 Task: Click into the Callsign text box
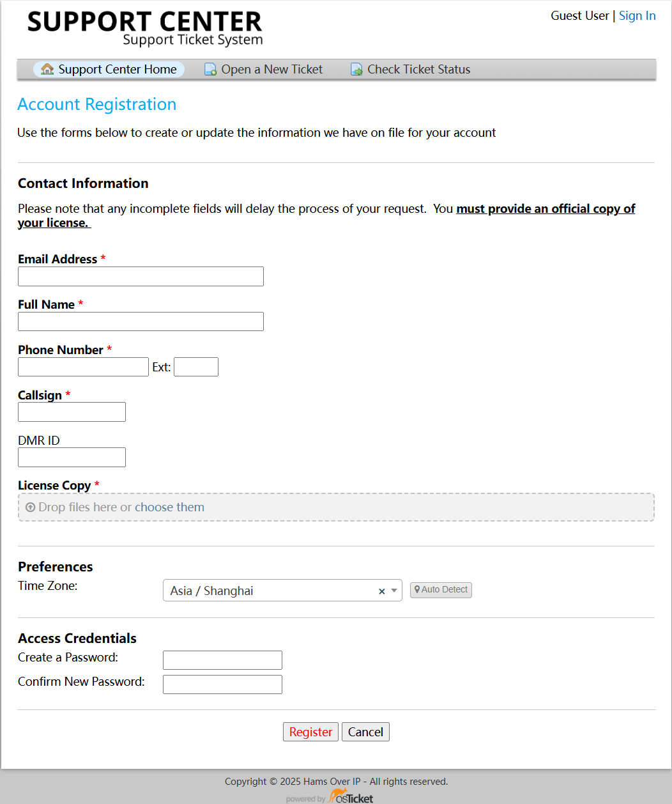72,412
